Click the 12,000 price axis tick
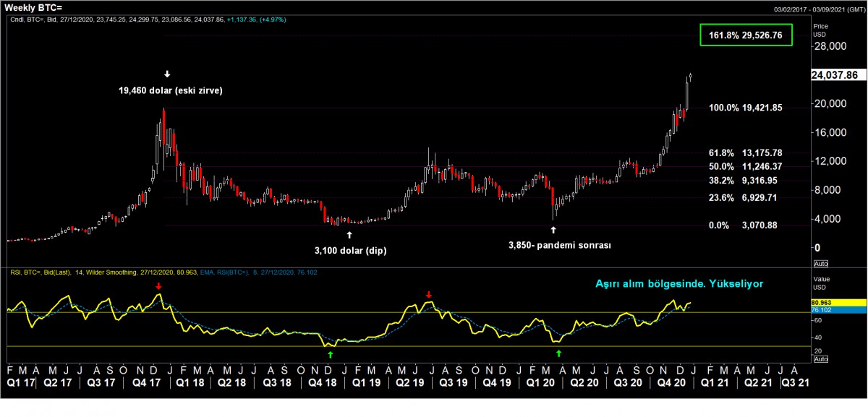 click(x=829, y=161)
